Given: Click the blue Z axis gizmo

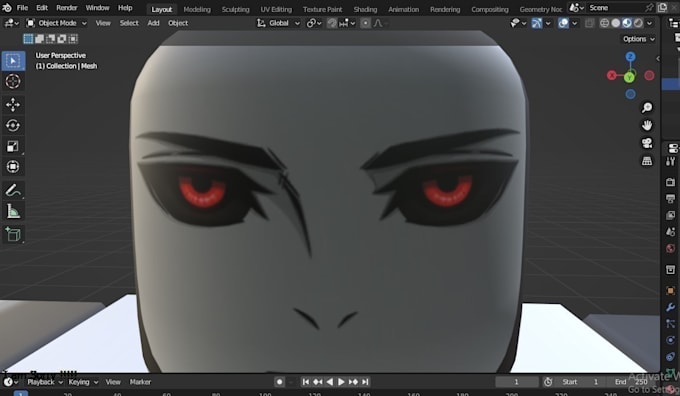Looking at the screenshot, I should point(630,56).
